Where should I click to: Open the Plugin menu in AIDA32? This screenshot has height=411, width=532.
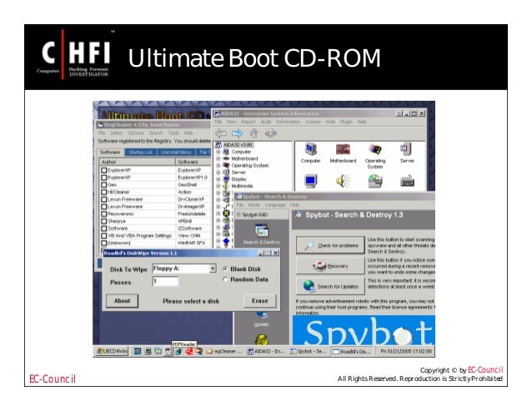346,122
